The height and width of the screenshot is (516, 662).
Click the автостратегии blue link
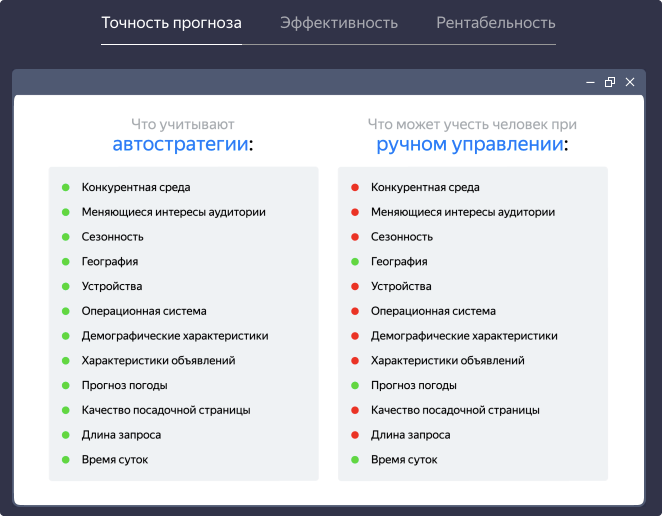(x=180, y=145)
